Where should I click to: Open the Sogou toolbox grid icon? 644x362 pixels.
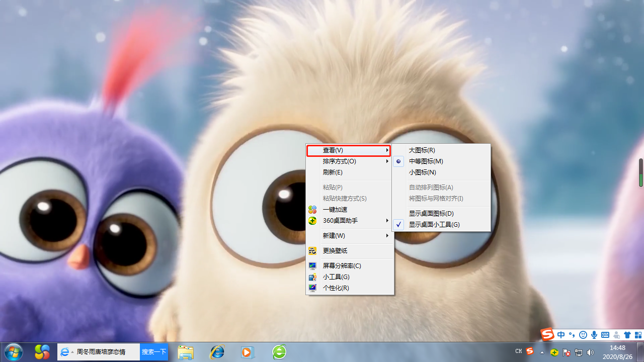[x=638, y=335]
